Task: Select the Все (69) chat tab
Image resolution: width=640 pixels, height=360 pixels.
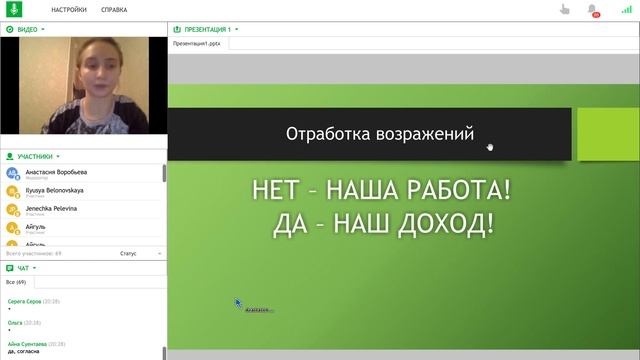Action: point(16,282)
